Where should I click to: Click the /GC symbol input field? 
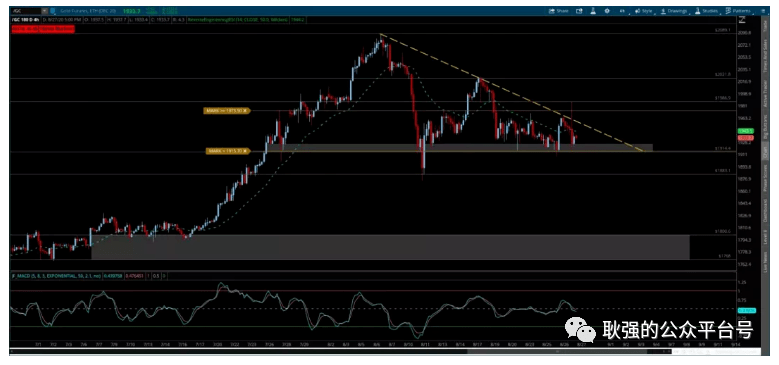pos(26,10)
